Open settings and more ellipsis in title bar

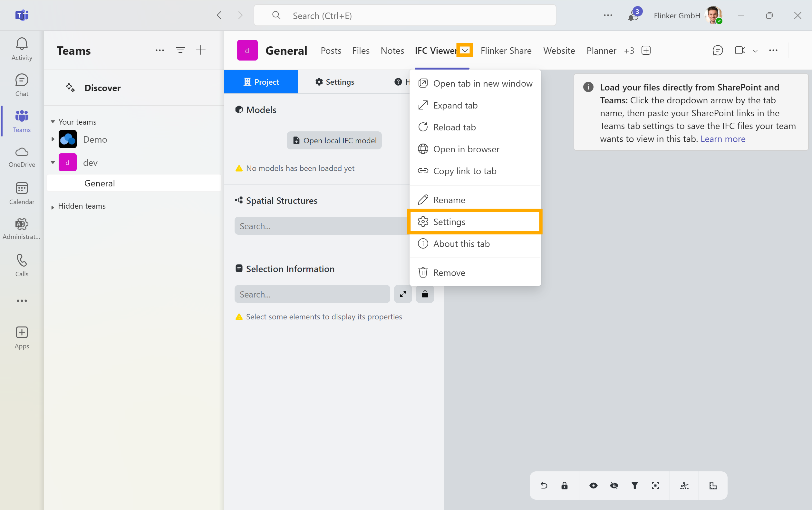point(608,15)
